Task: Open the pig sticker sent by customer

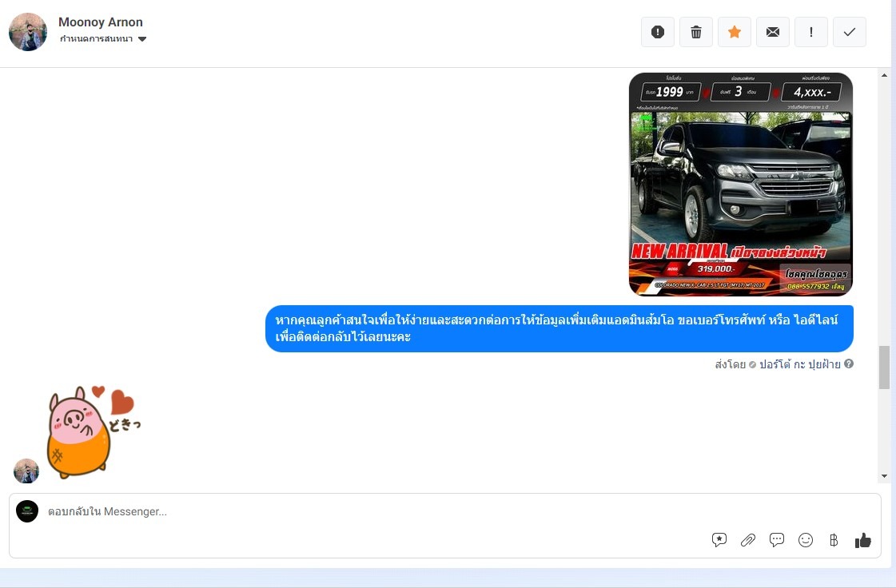Action: point(94,432)
